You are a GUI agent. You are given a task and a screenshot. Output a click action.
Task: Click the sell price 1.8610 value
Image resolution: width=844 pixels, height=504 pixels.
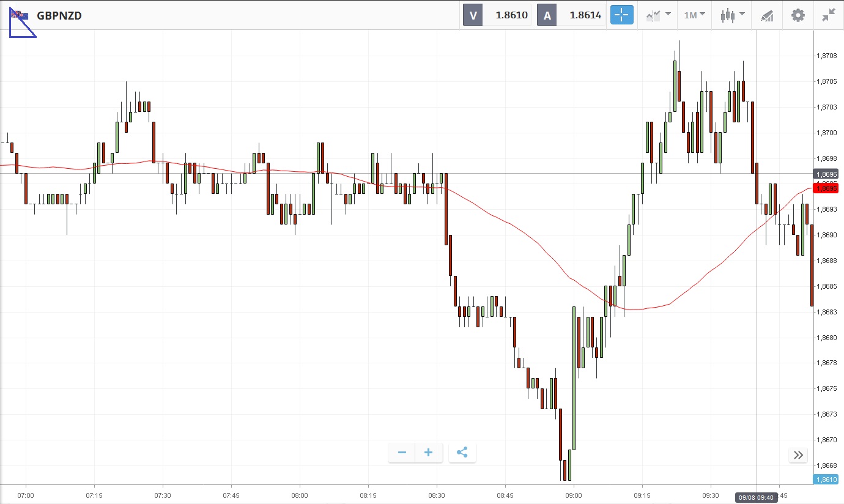click(x=511, y=15)
